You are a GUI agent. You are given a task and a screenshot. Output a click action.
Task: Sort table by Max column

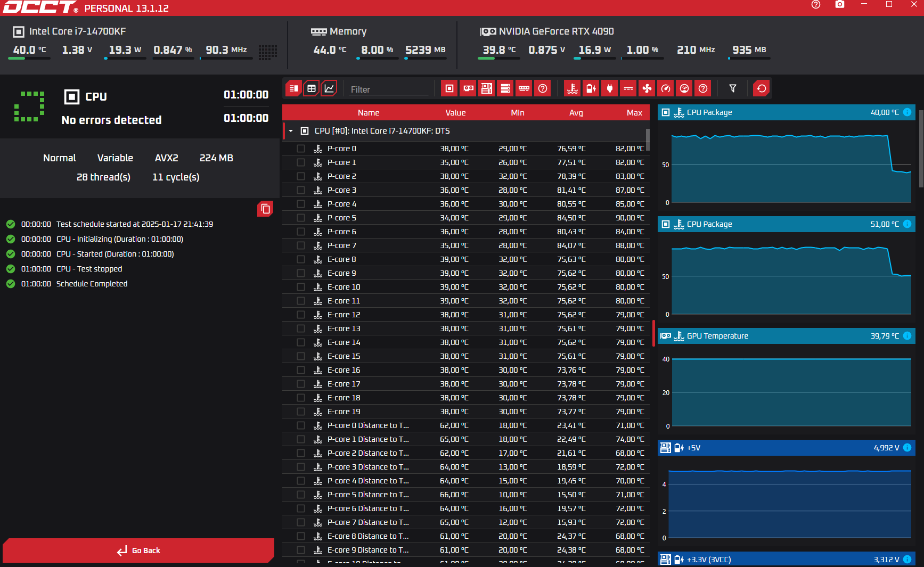tap(634, 113)
